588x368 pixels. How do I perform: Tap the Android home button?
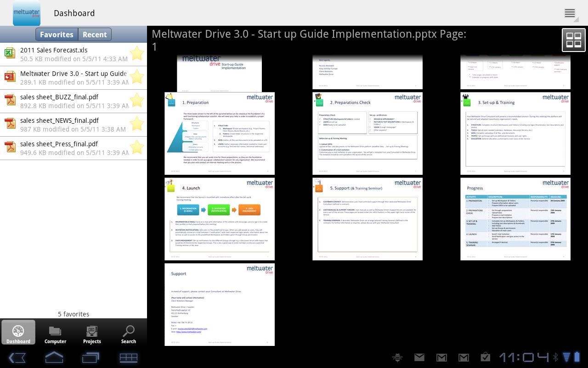(54, 357)
